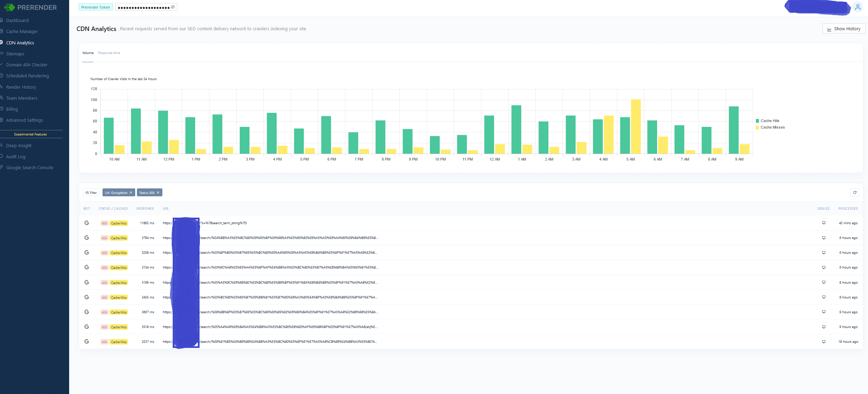Open Billing page
868x394 pixels.
pyautogui.click(x=12, y=109)
